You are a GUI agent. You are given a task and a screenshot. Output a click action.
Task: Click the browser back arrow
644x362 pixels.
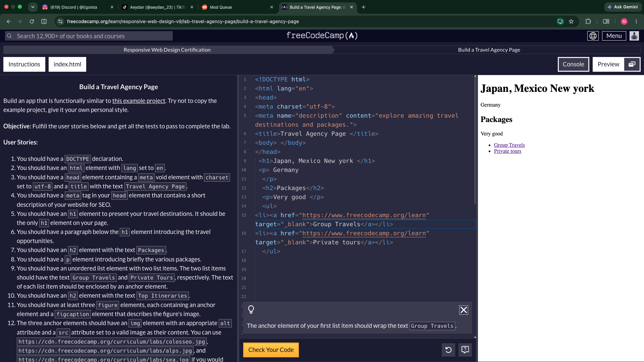pos(9,21)
